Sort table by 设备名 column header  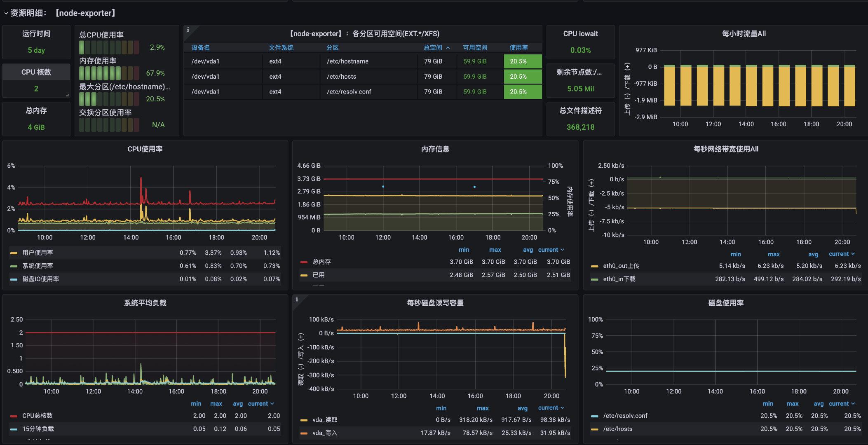[201, 48]
